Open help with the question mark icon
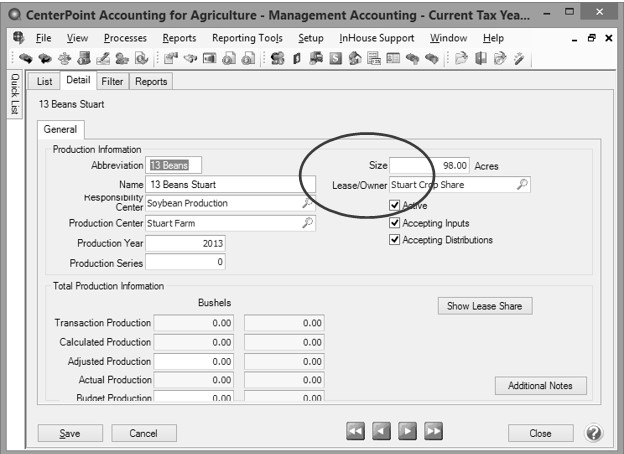The image size is (624, 454). [593, 433]
